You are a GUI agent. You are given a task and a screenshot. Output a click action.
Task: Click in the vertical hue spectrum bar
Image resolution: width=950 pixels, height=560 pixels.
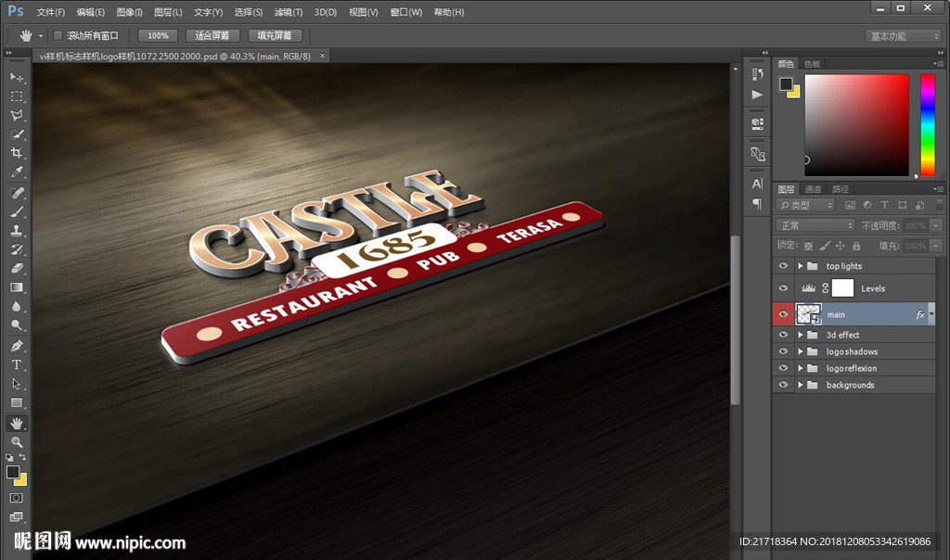(x=927, y=125)
